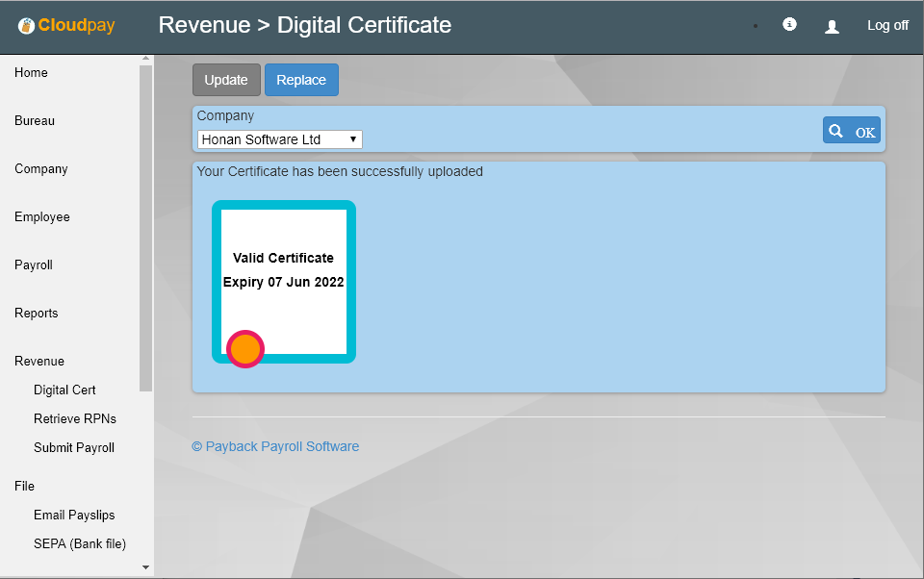Expand the Revenue menu section
Viewport: 924px width, 579px height.
(39, 362)
